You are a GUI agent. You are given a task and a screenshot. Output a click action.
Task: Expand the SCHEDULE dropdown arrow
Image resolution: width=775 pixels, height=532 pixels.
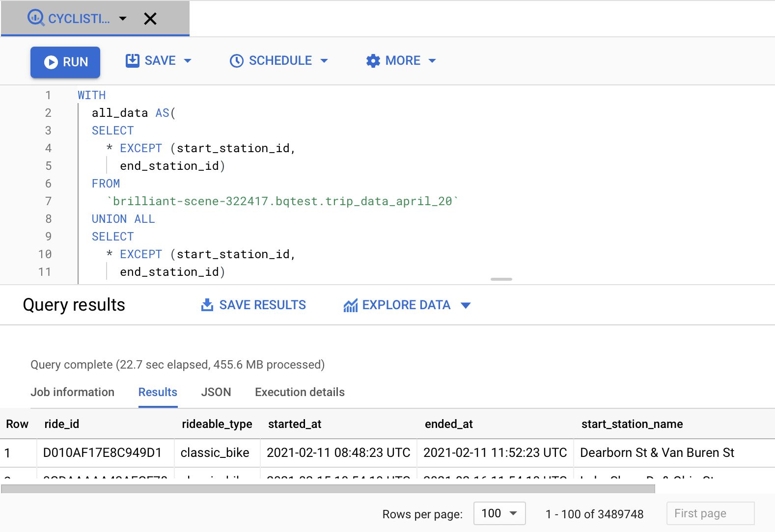pos(324,61)
